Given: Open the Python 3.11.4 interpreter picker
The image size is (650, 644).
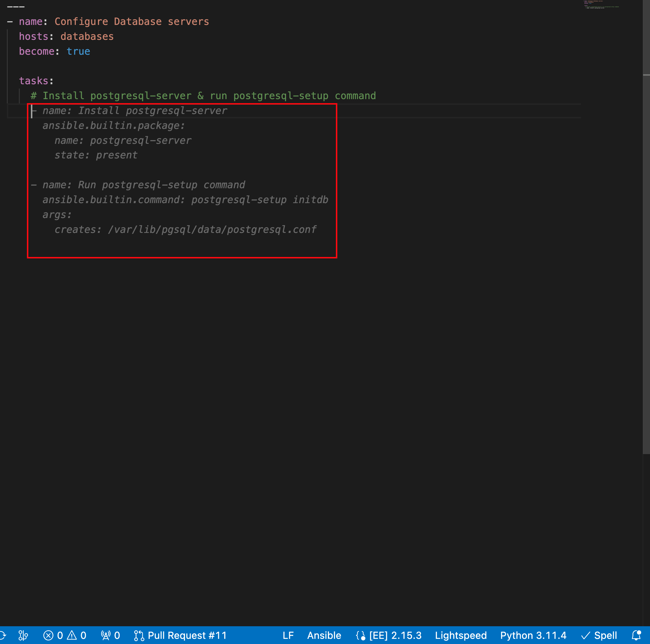Looking at the screenshot, I should point(533,635).
